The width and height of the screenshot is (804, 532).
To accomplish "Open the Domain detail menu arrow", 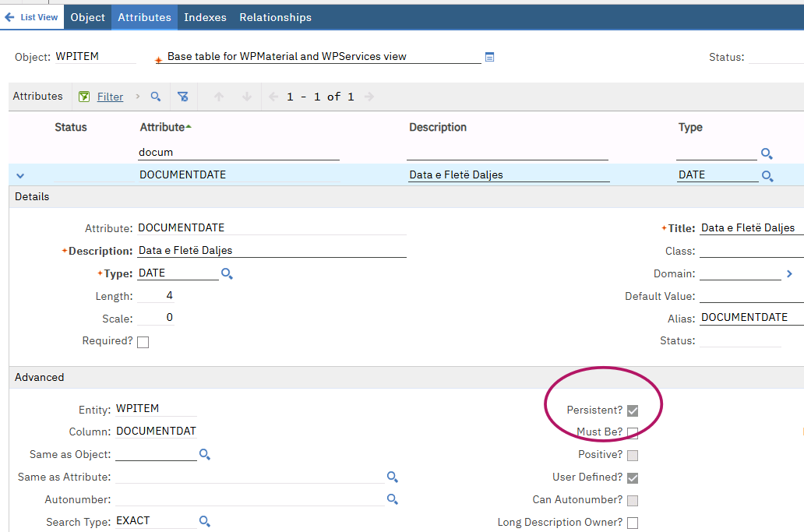I will 789,274.
